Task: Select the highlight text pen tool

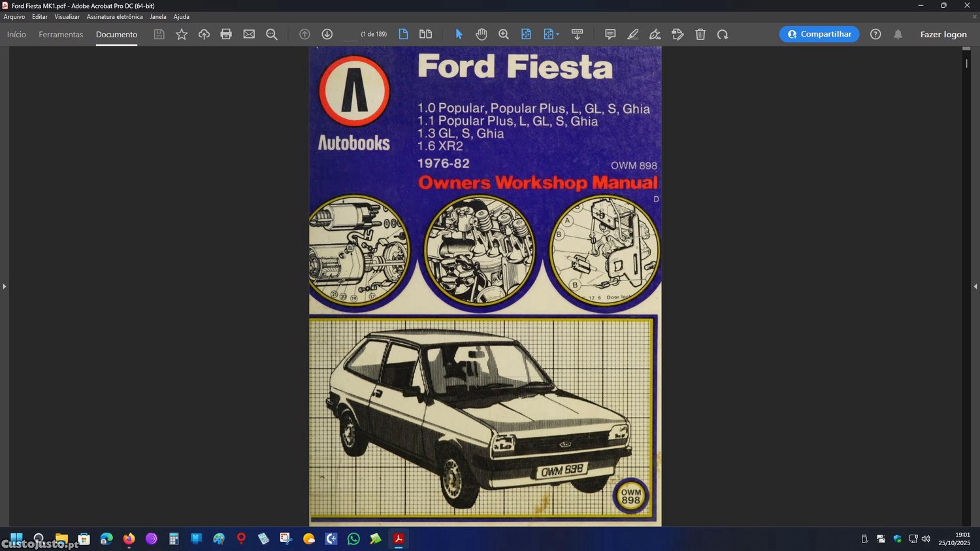Action: coord(632,34)
